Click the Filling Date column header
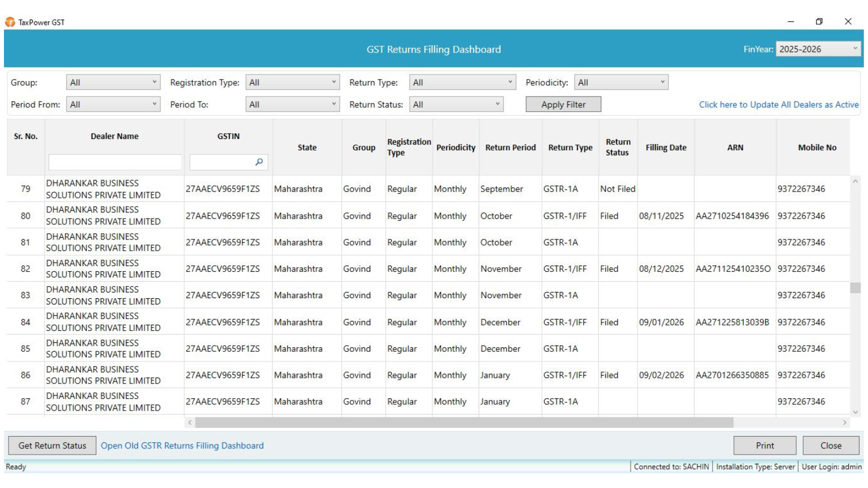This screenshot has height=488, width=868. (666, 147)
